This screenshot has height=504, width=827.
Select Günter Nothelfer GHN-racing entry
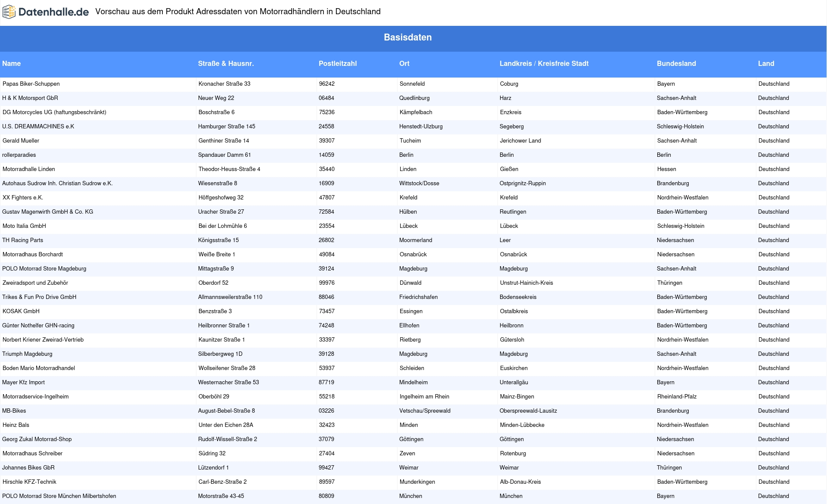click(38, 326)
